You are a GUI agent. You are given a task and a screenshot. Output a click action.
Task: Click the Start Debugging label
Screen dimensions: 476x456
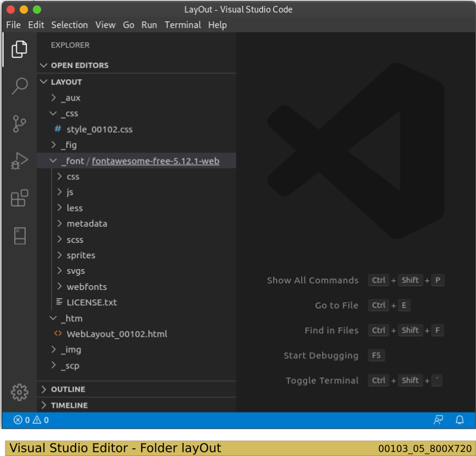coord(321,355)
